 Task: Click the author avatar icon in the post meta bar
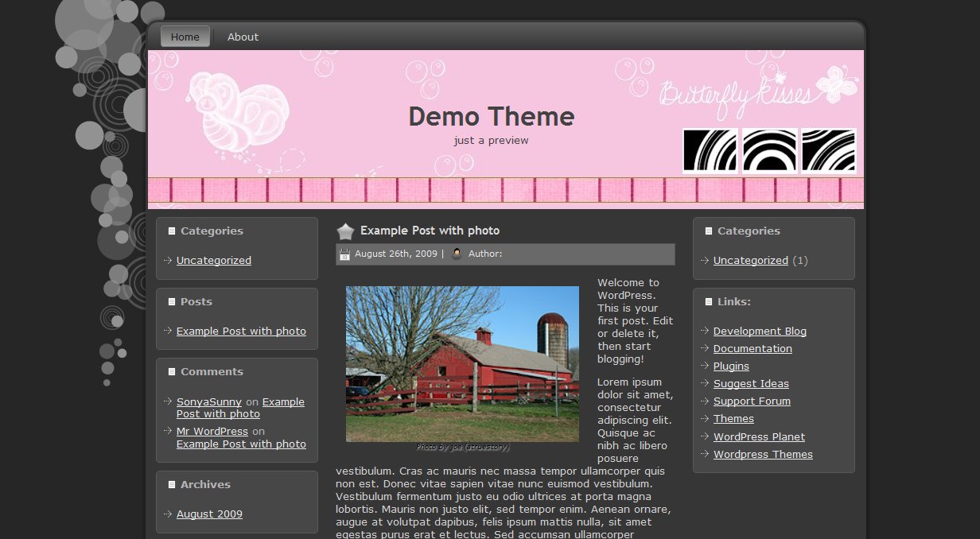pyautogui.click(x=457, y=254)
